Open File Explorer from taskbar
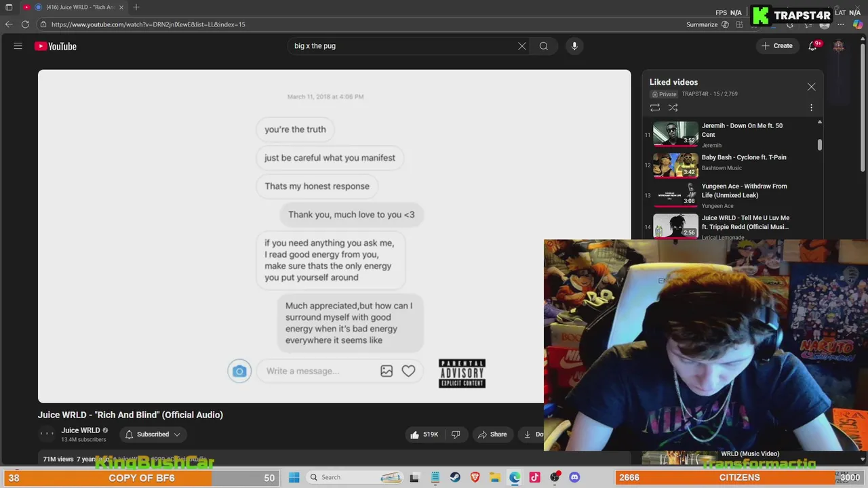This screenshot has width=868, height=488. pos(495,477)
